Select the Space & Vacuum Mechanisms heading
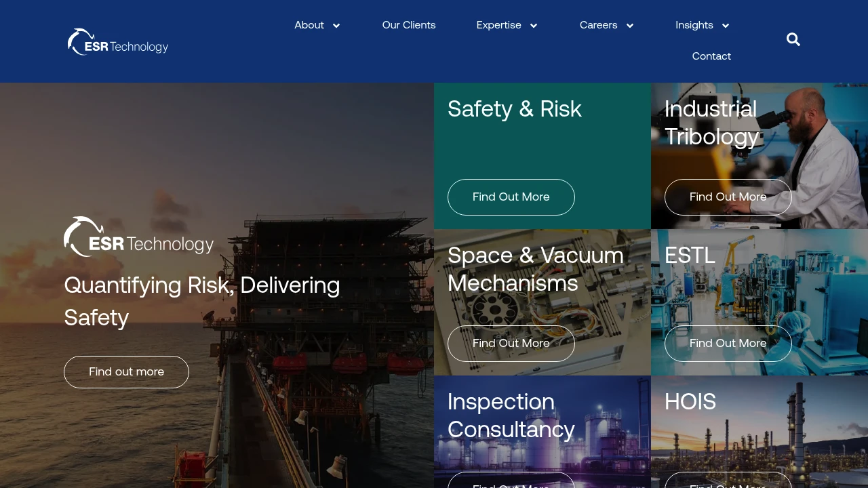 tap(536, 269)
